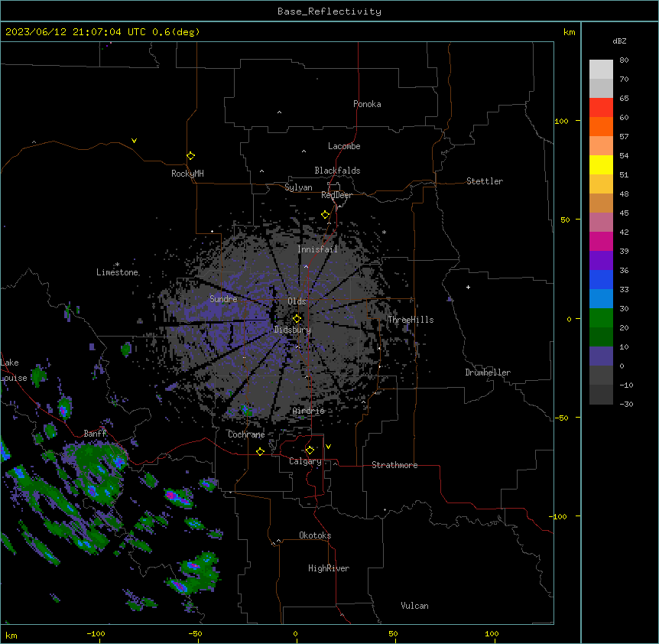This screenshot has width=659, height=644.
Task: Pick the slate-purple 0-10 dBZ legend swatch
Action: click(601, 356)
